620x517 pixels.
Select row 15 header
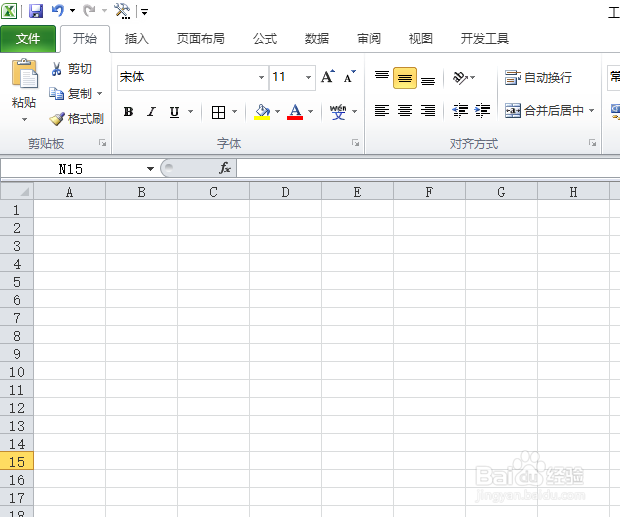coord(17,462)
